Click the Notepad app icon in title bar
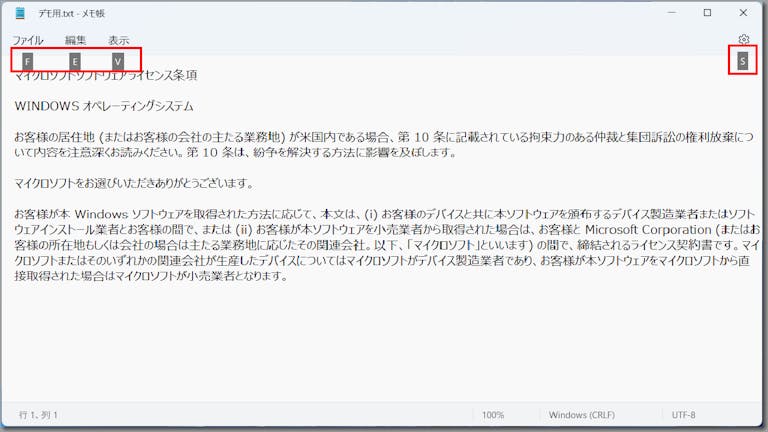The height and width of the screenshot is (432, 768). (20, 13)
